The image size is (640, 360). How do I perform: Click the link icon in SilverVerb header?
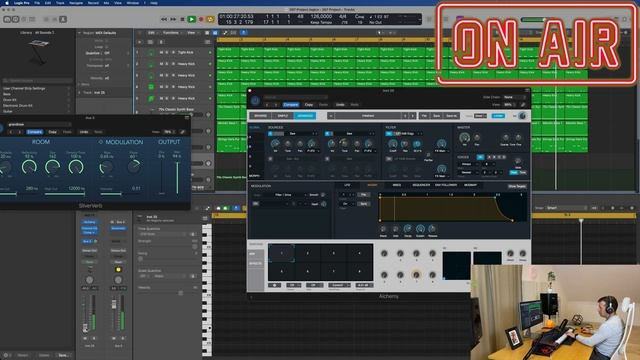coord(183,132)
